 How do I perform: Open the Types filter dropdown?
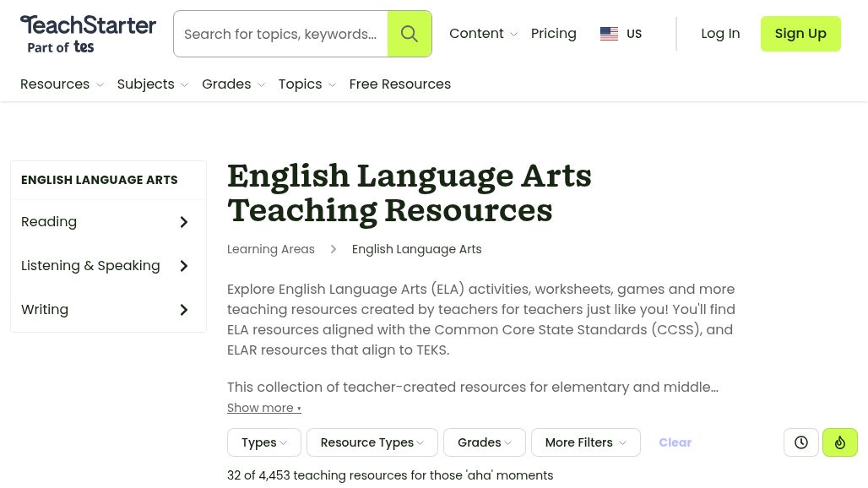(263, 442)
